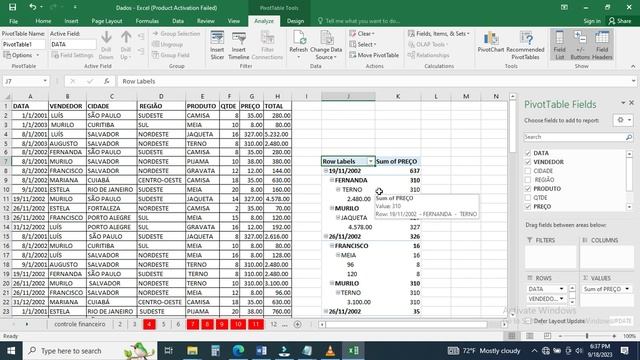
Task: Click the Windows taskbar search box
Action: [x=90, y=351]
